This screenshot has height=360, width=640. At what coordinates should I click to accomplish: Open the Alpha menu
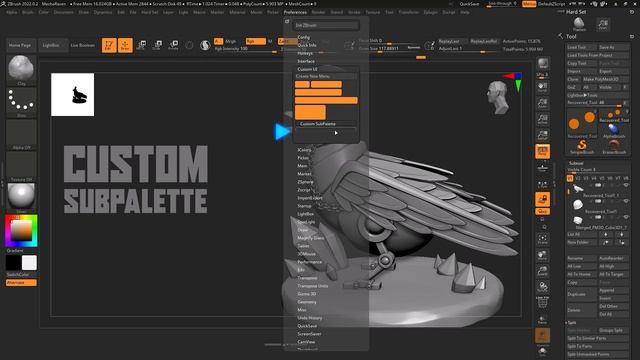(11, 12)
